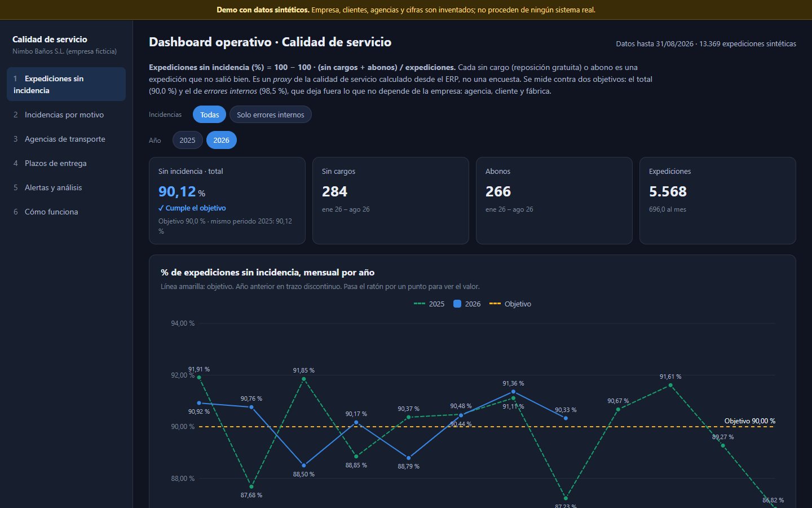Toggle the 2026 series legend swatch
The height and width of the screenshot is (508, 812).
[x=457, y=304]
